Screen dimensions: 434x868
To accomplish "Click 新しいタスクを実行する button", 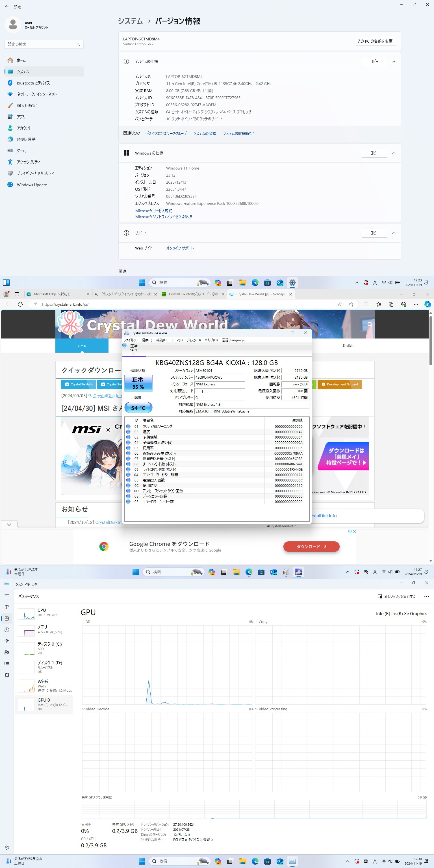I will (397, 596).
